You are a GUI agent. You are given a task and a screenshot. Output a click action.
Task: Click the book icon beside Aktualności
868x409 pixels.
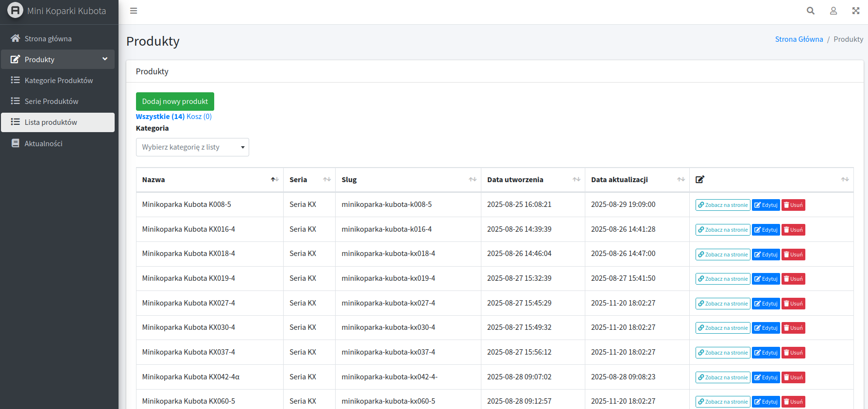coord(16,143)
